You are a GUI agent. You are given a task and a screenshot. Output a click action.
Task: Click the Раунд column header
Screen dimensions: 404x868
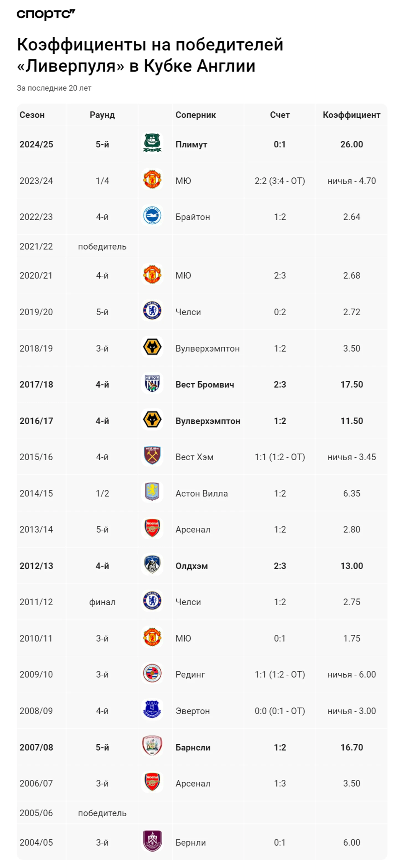[x=102, y=115]
